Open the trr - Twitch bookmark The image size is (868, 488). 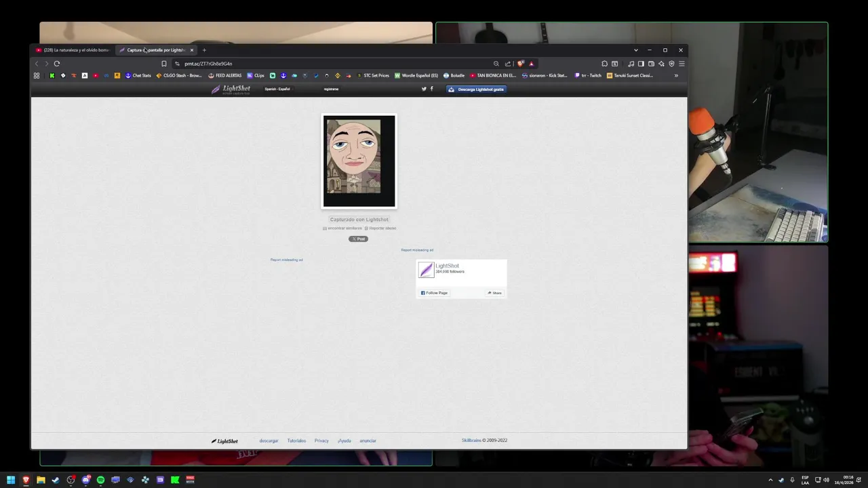588,75
